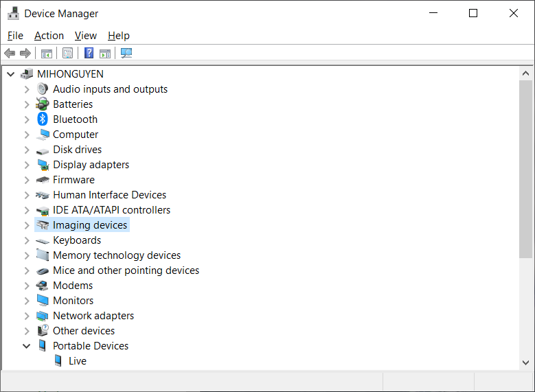Viewport: 535px width, 392px height.
Task: Select Mice and other pointing devices
Action: click(x=126, y=270)
